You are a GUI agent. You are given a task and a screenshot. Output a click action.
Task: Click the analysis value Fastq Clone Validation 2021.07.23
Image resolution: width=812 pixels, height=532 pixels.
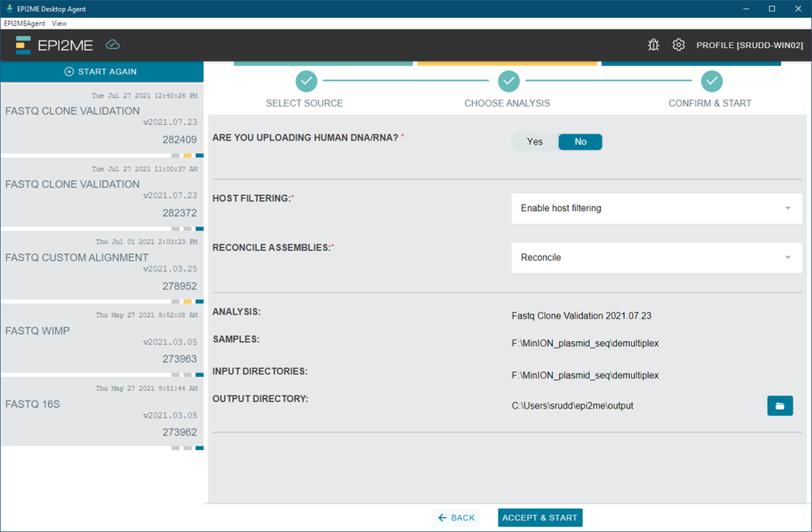pyautogui.click(x=581, y=315)
